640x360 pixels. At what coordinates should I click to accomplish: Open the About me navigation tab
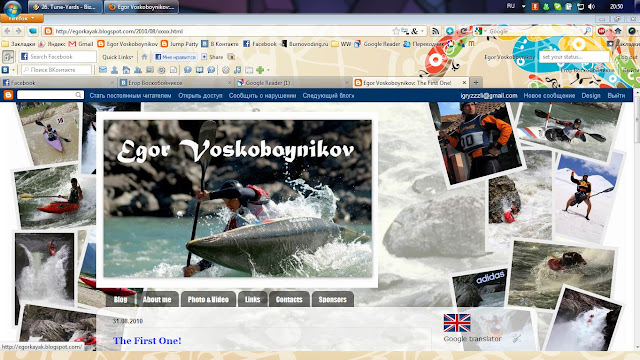tap(157, 299)
